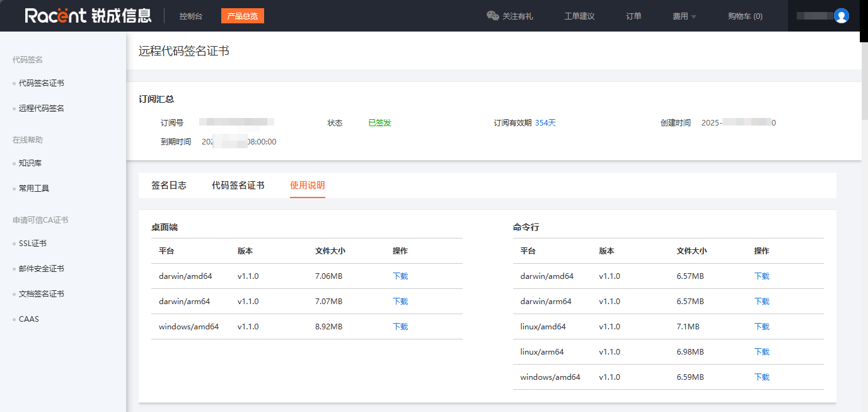
Task: Go to 控制台 in the top navigation
Action: click(x=190, y=16)
